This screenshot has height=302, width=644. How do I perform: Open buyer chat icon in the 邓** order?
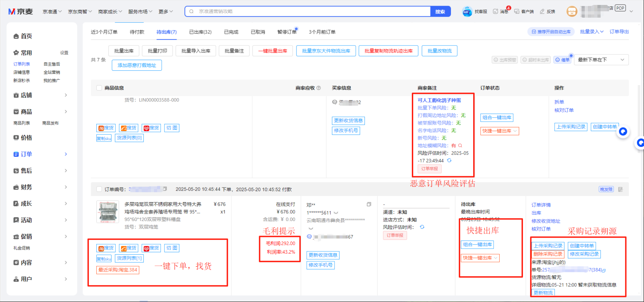coord(309,237)
